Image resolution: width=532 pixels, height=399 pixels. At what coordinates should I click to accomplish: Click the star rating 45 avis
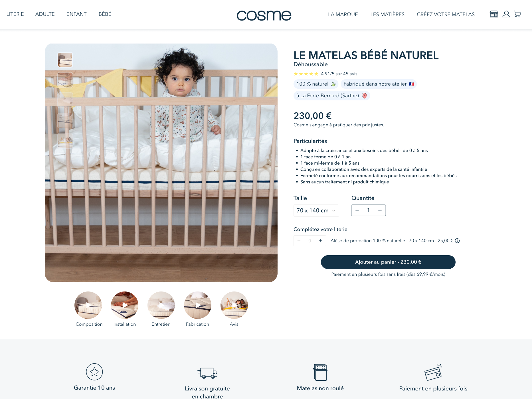point(325,74)
